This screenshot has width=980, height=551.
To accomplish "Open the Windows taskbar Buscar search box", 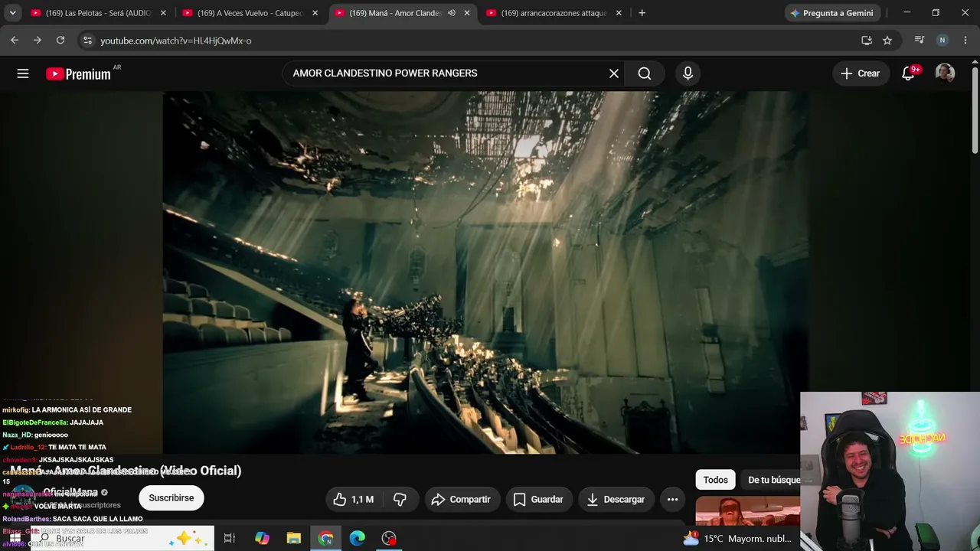I will coord(122,539).
